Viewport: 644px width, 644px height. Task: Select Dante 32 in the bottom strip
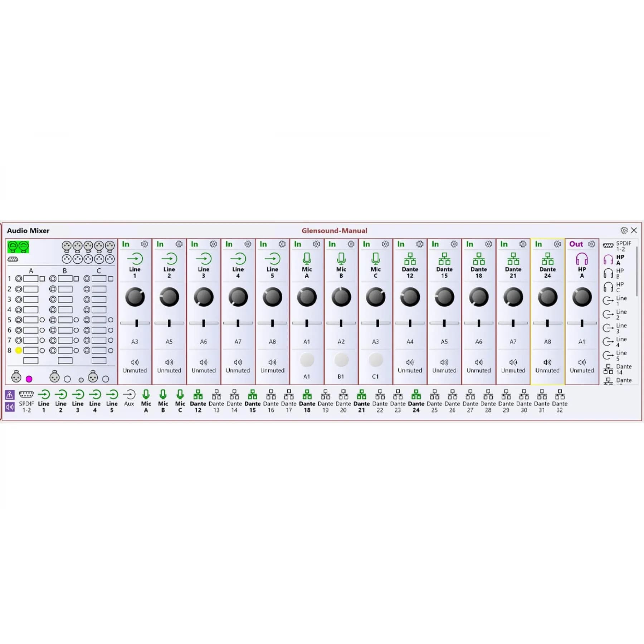(x=560, y=401)
